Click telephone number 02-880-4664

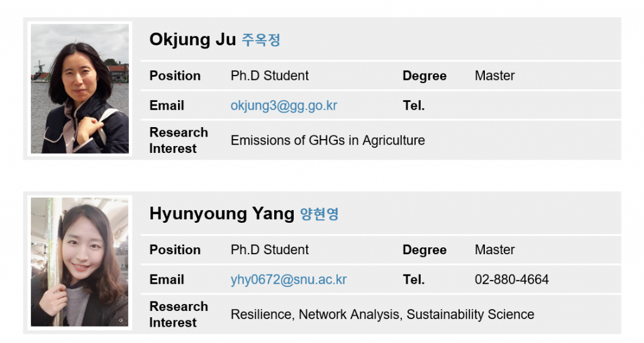(x=511, y=279)
